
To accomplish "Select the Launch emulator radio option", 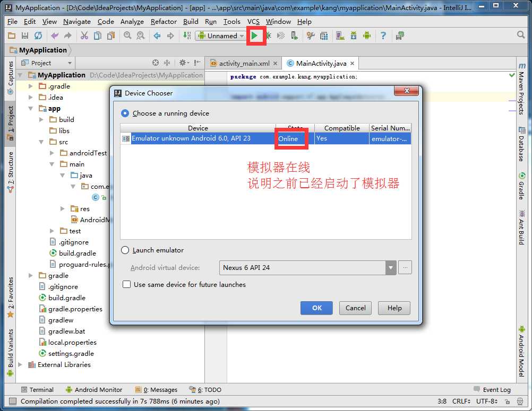I will [x=125, y=250].
